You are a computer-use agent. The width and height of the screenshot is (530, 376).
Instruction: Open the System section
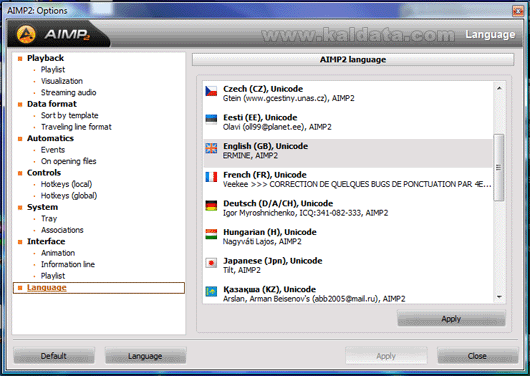(42, 207)
